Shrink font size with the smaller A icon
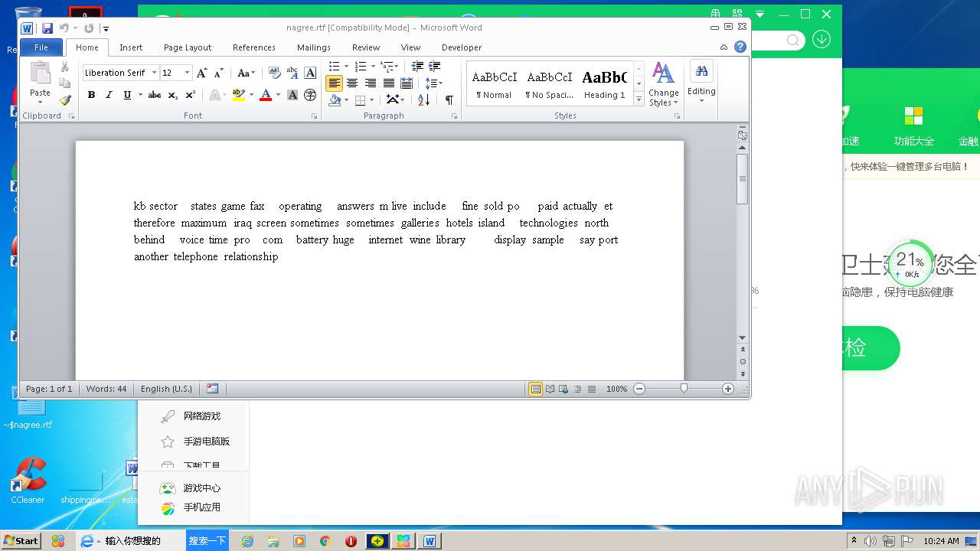980x551 pixels. [x=218, y=73]
